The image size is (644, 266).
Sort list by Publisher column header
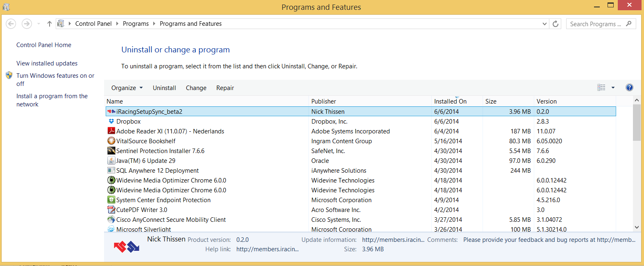(x=324, y=101)
